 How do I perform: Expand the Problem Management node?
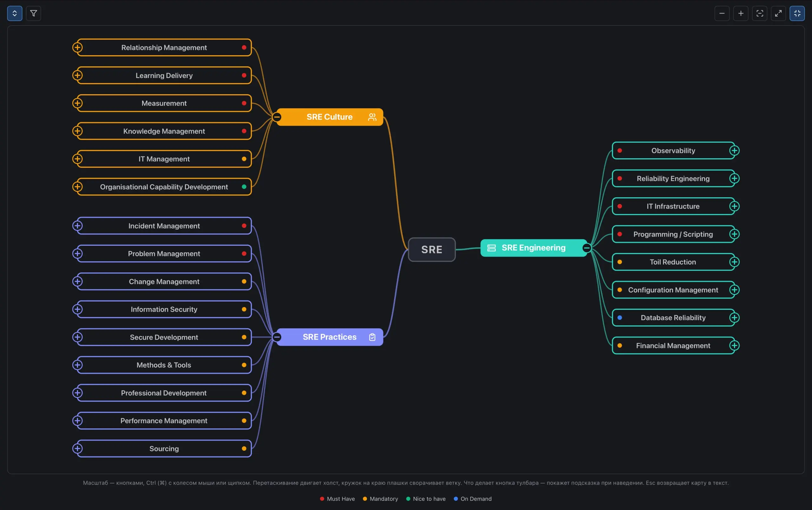[78, 253]
